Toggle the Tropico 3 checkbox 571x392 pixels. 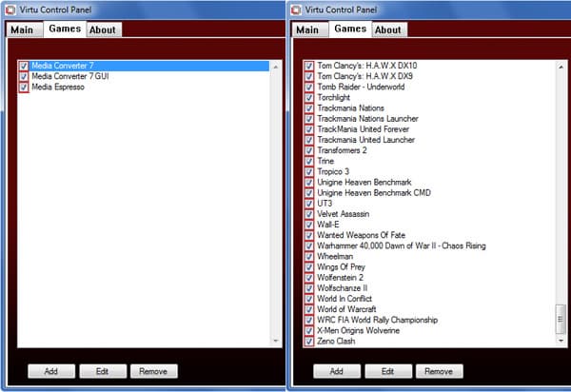(308, 172)
